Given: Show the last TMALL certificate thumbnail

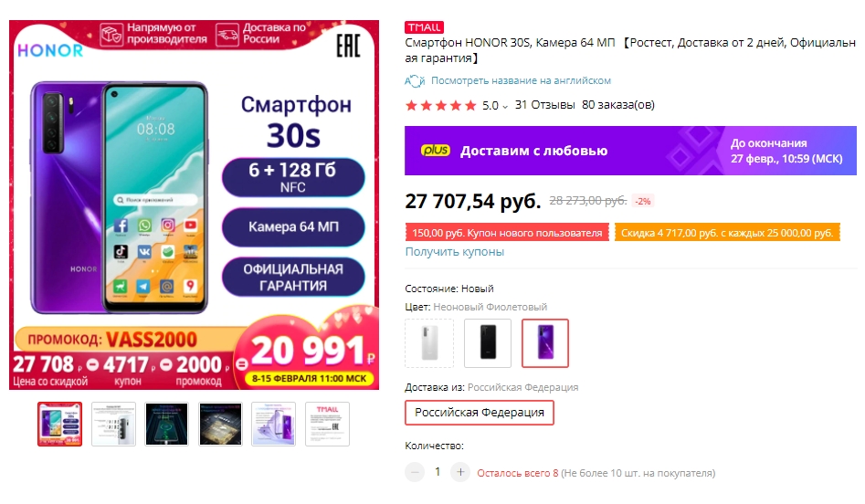Looking at the screenshot, I should click(327, 424).
